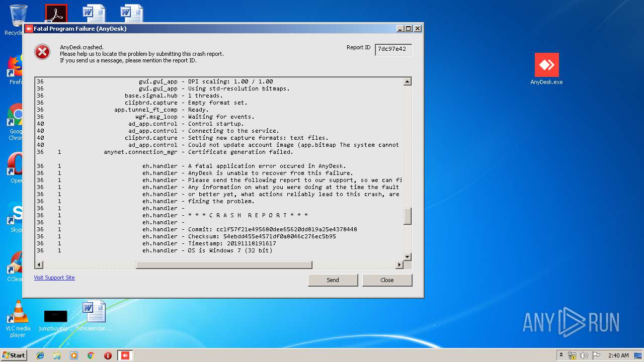Launch Internet Explorer from the taskbar
This screenshot has height=362, width=644.
point(40,355)
